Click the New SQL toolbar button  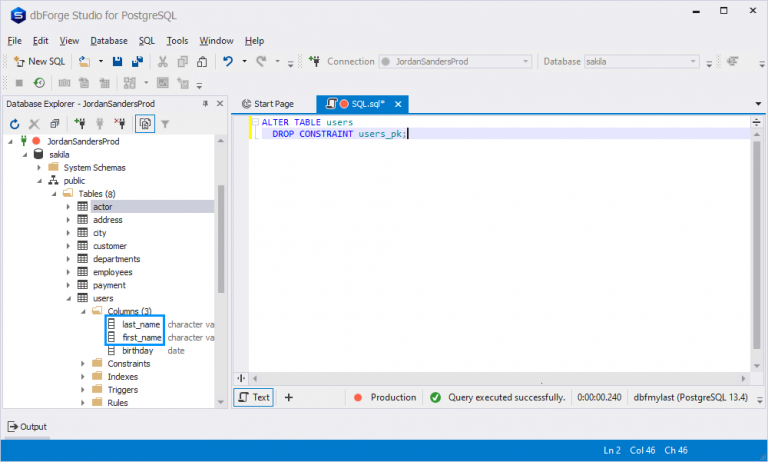tap(39, 61)
